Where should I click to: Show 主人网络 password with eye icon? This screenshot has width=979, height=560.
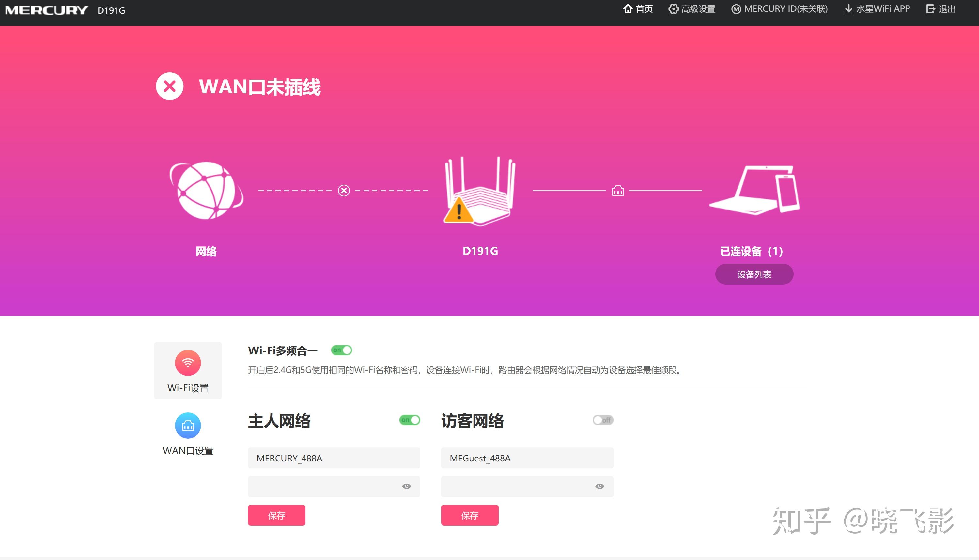(x=406, y=487)
